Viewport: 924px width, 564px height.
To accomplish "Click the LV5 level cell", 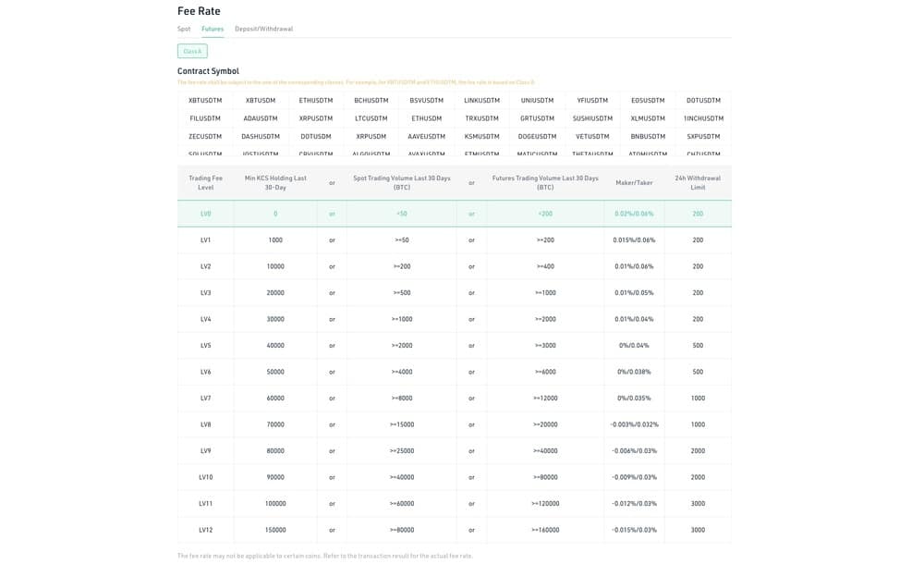I will click(x=206, y=346).
